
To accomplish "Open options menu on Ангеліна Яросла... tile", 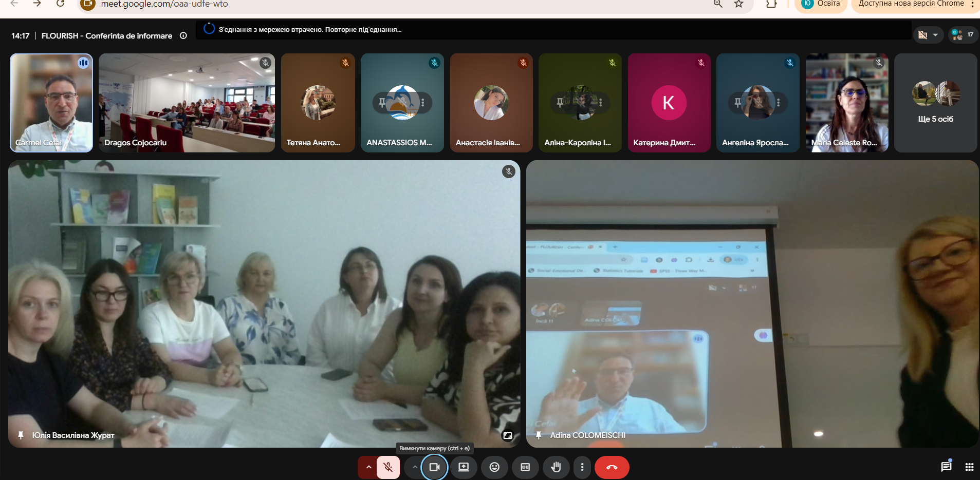I will pyautogui.click(x=778, y=103).
